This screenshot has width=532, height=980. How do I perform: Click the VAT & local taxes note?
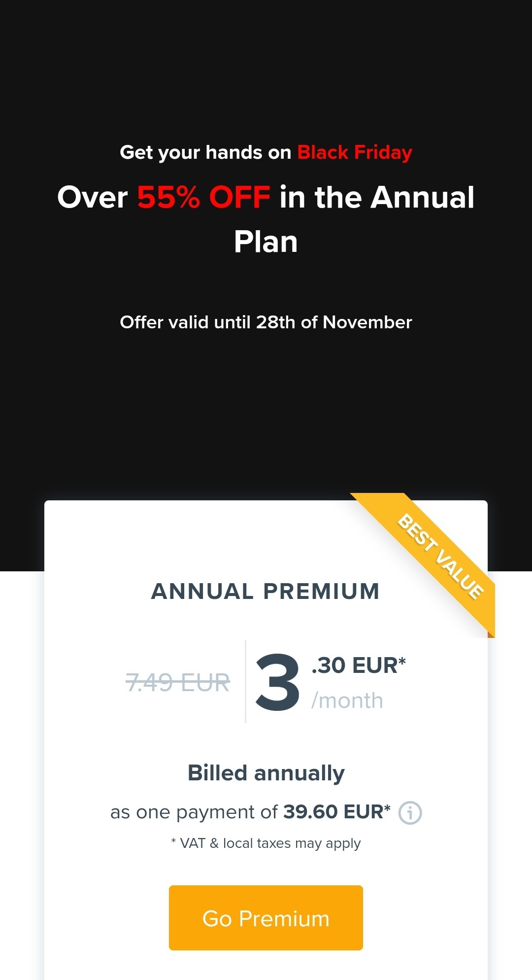[x=266, y=843]
